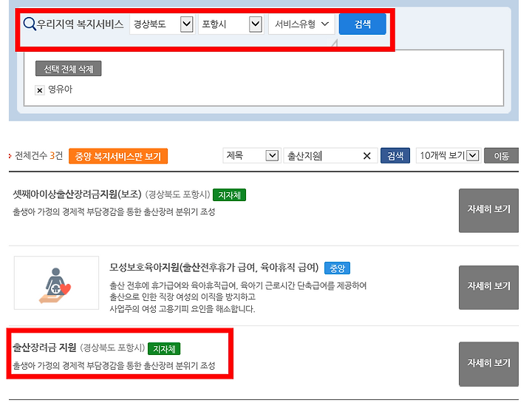Click (경상북도 포항시) text beside 셋째아이상출산장려금지원
This screenshot has width=532, height=403.
[178, 194]
